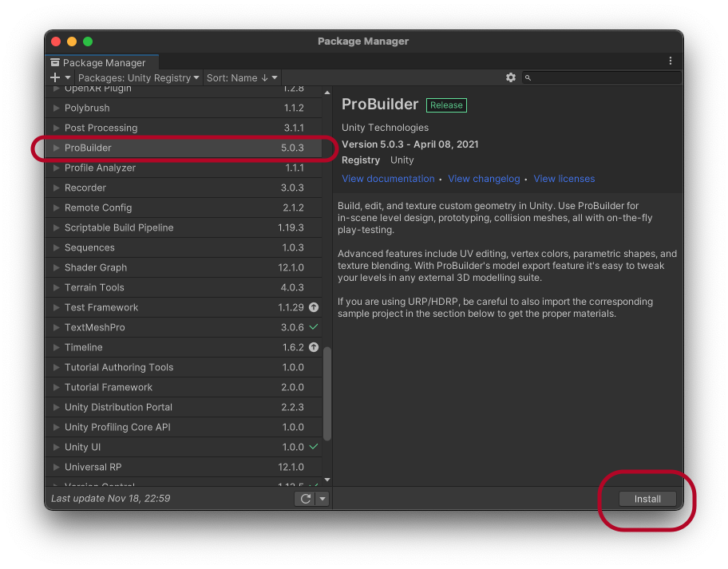Click TextMeshPro installed checkmark icon
This screenshot has width=728, height=569.
(x=314, y=326)
